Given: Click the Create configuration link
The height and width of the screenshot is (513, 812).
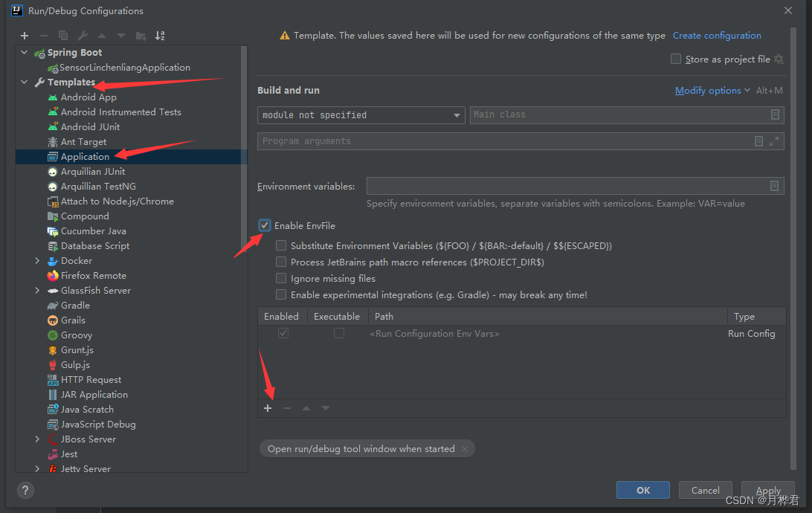Looking at the screenshot, I should [x=717, y=36].
